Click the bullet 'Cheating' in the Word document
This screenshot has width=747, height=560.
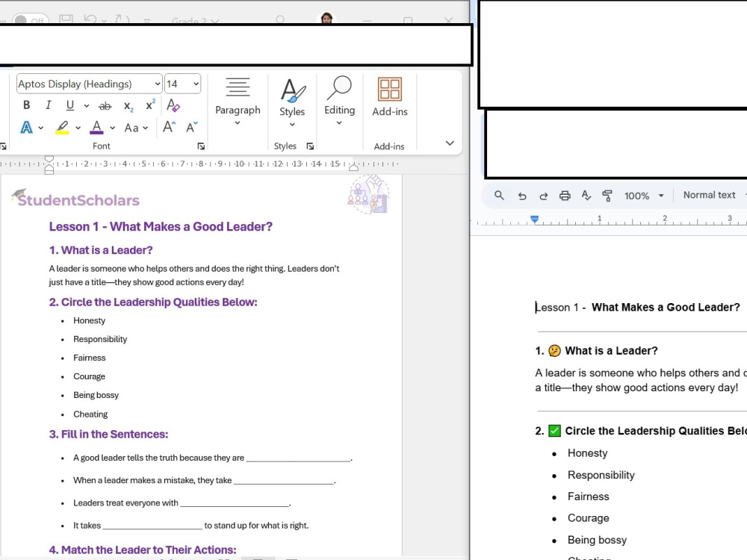90,414
